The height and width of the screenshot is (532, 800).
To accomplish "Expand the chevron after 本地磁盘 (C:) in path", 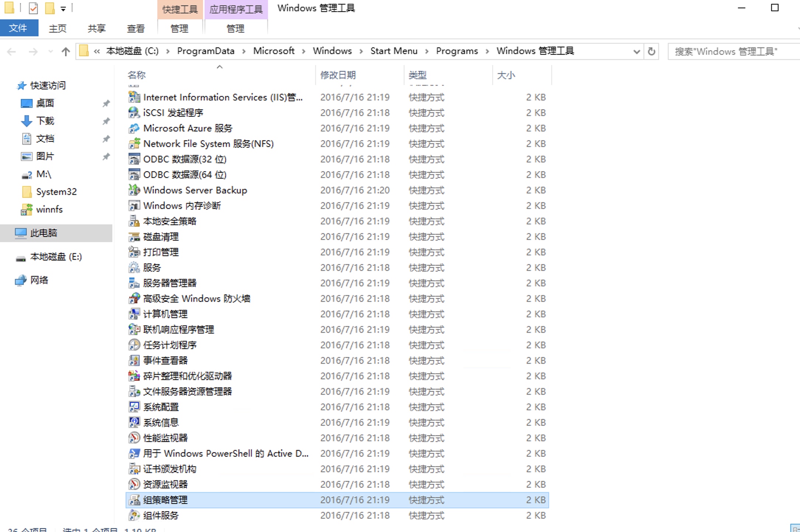I will click(x=168, y=51).
